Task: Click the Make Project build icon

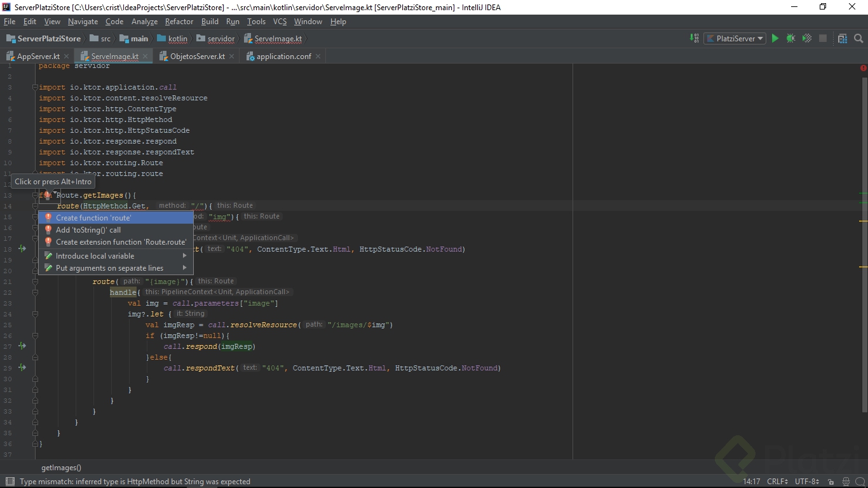Action: [694, 39]
